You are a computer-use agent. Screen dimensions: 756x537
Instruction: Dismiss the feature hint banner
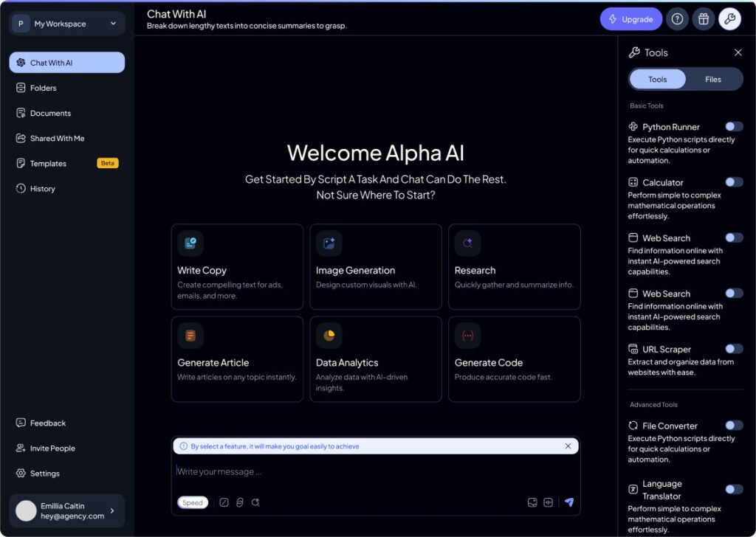tap(568, 446)
